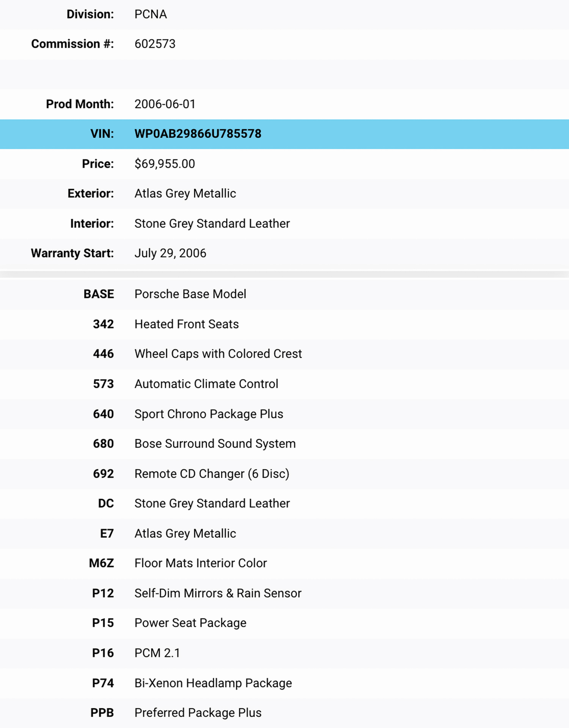
Task: Select the Remote CD Changer (6 Disc) option
Action: click(x=212, y=474)
